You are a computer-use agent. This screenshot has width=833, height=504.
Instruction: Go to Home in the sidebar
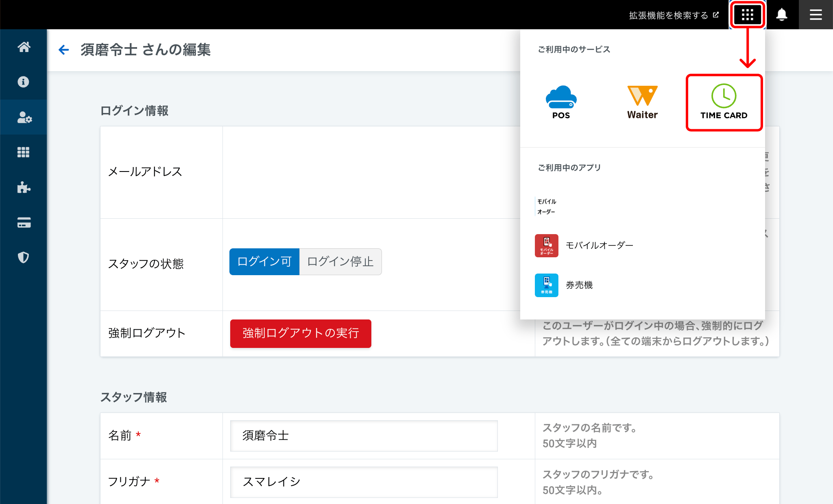(24, 47)
